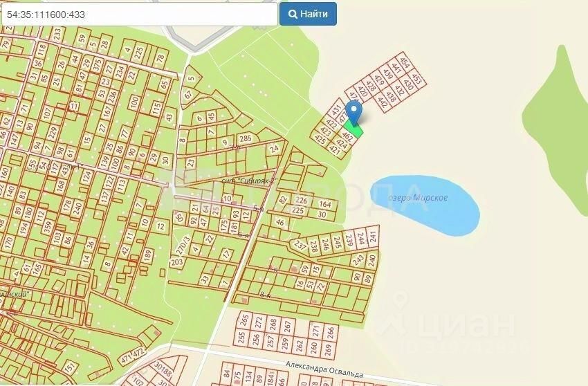Select parcel 164 near the lake
The width and height of the screenshot is (588, 386).
click(x=324, y=204)
